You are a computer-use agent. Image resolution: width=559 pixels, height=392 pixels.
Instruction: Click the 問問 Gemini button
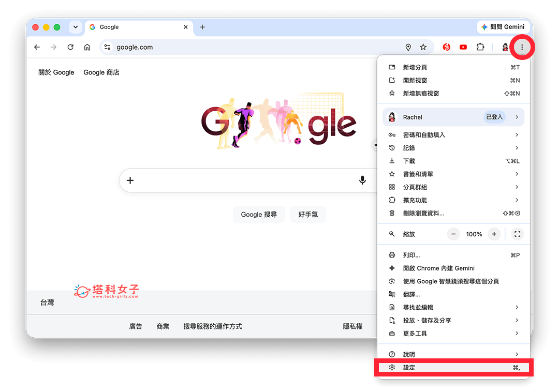pos(503,27)
